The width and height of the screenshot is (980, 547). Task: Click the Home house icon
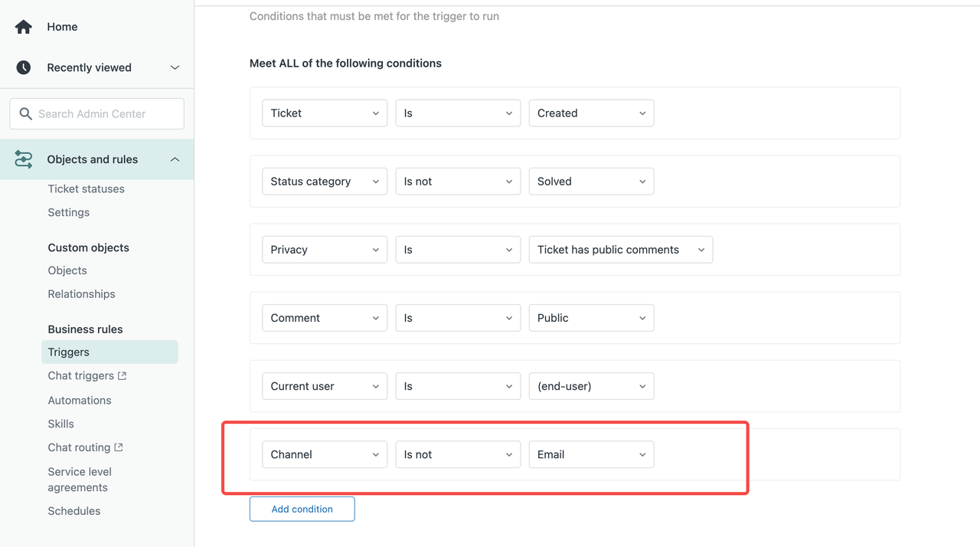click(24, 27)
